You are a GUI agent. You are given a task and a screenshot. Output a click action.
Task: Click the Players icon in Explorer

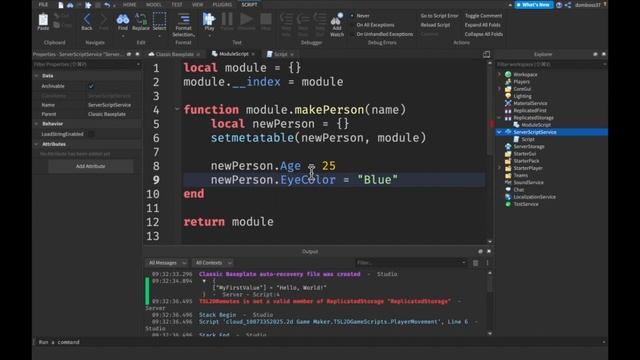click(508, 82)
